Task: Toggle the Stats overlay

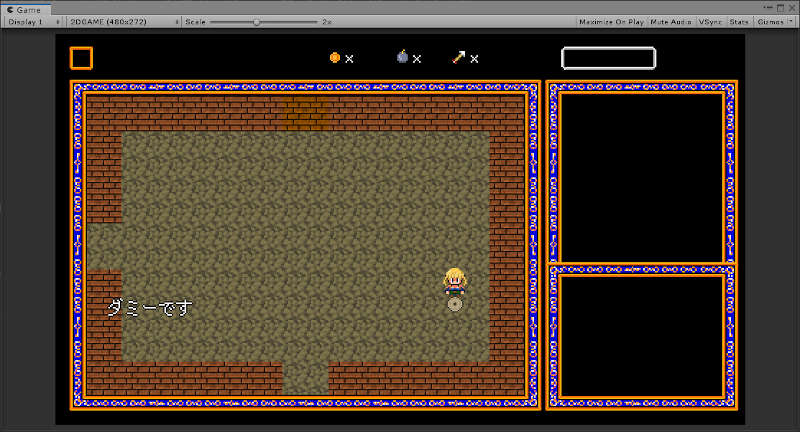Action: pyautogui.click(x=739, y=22)
